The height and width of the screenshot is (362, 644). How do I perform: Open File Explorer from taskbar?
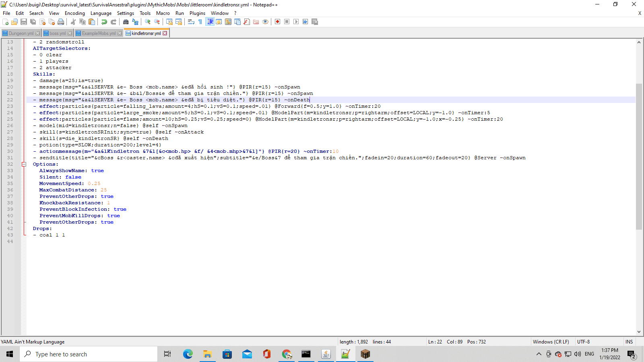click(x=208, y=354)
